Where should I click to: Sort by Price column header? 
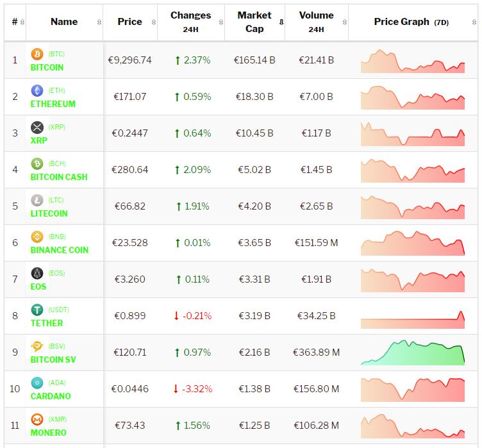point(129,22)
